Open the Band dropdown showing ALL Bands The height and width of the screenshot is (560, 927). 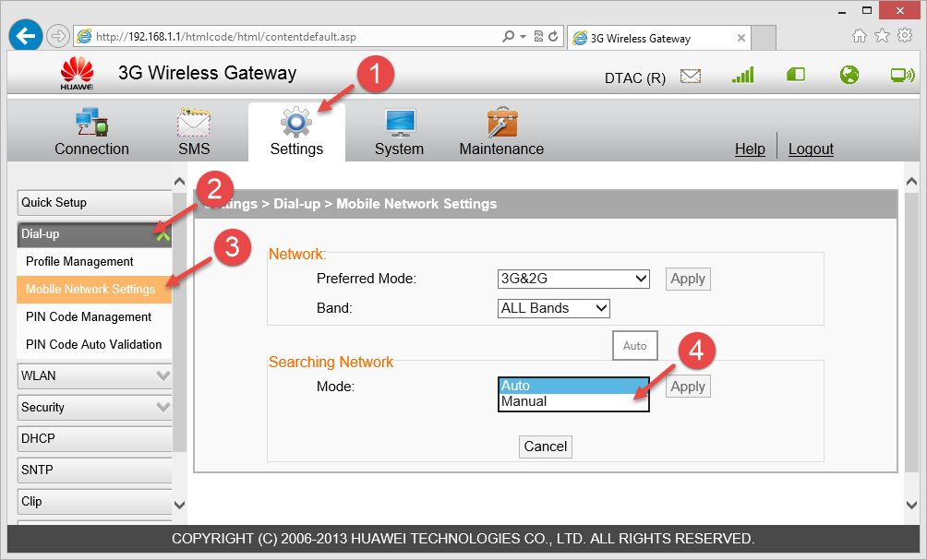[x=553, y=308]
